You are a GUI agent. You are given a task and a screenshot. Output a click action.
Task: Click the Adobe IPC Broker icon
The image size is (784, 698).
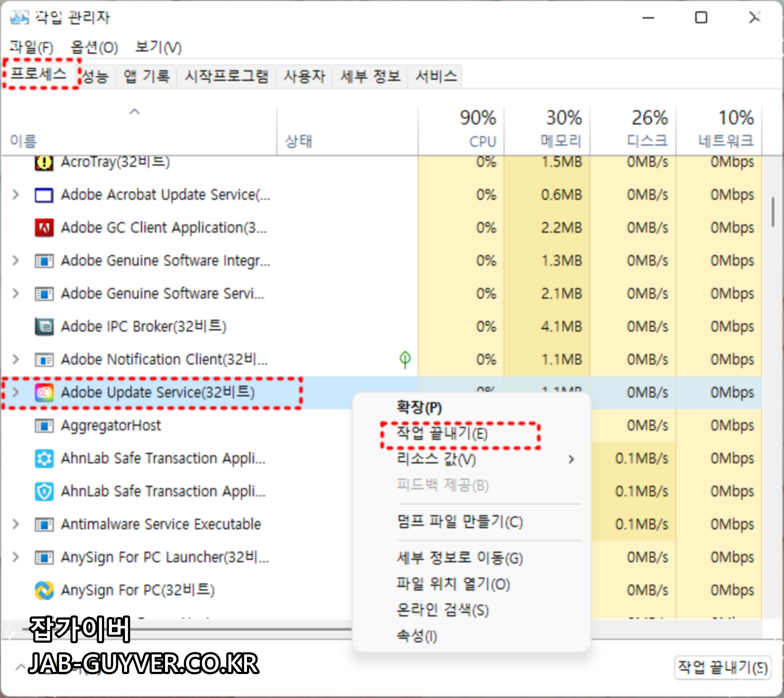pyautogui.click(x=44, y=327)
